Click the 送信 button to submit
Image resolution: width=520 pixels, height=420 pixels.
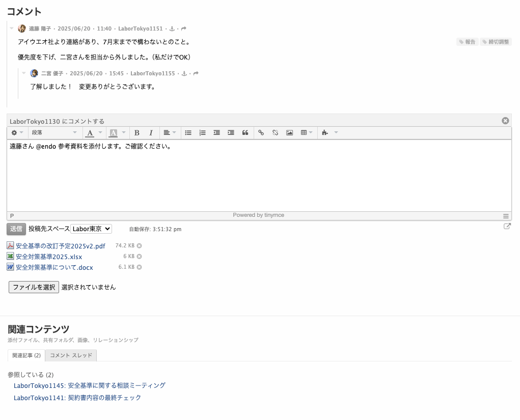(16, 229)
